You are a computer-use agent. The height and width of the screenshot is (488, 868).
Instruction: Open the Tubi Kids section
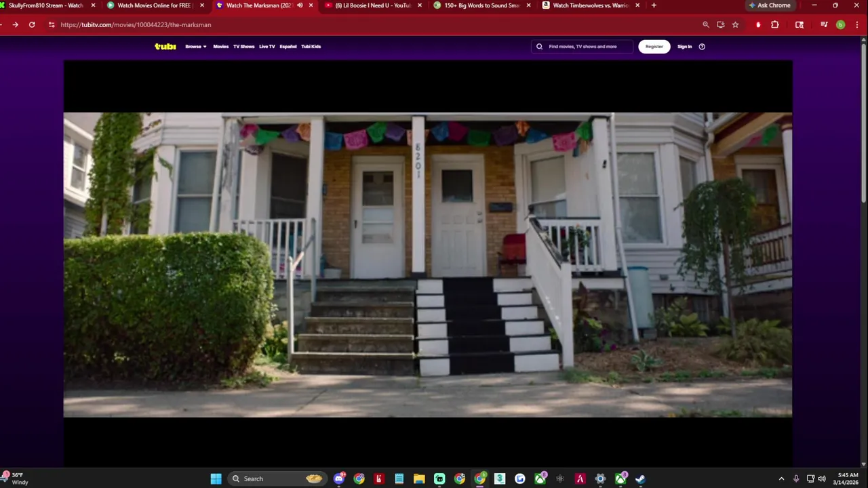311,46
